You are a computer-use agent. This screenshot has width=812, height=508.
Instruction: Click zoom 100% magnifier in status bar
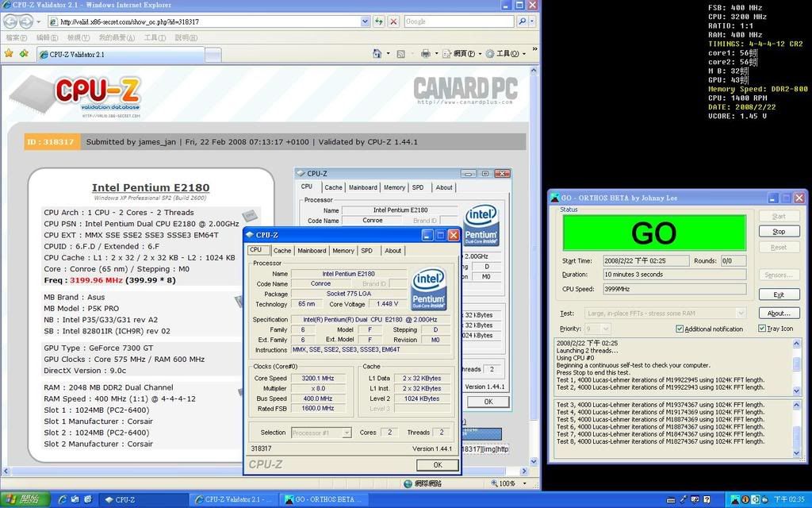pyautogui.click(x=494, y=483)
